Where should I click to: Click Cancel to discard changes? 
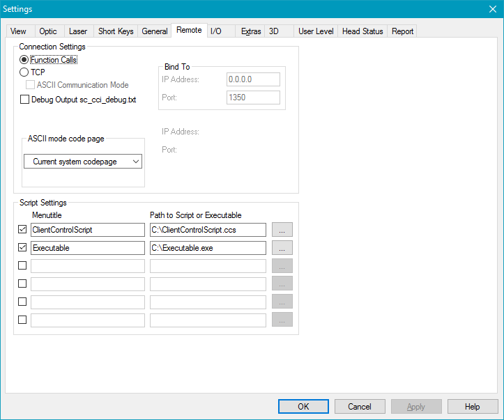360,406
